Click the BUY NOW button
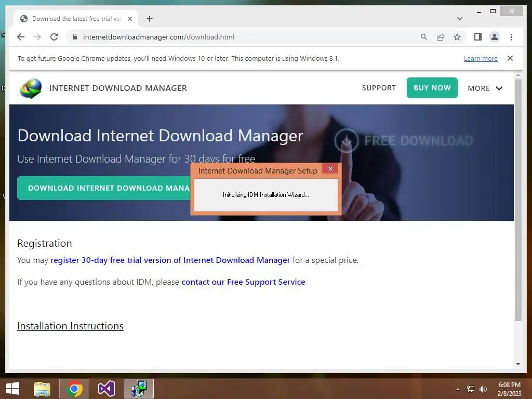Viewport: 532px width, 399px height. click(432, 88)
